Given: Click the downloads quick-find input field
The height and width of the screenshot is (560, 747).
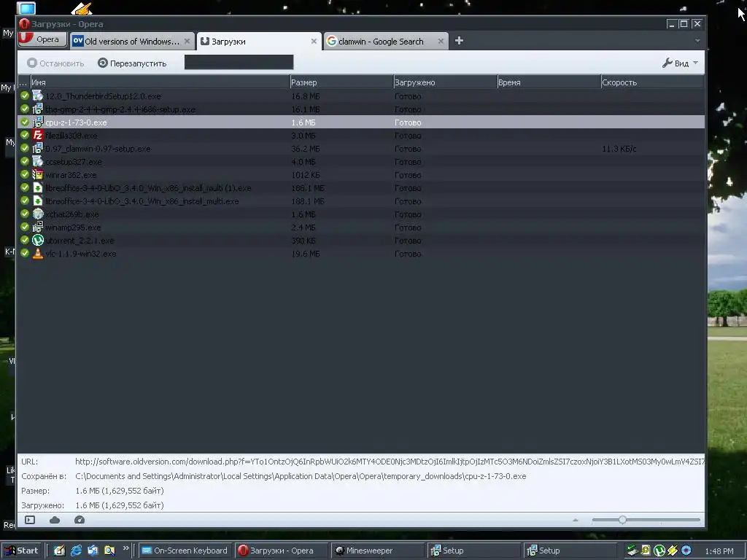Looking at the screenshot, I should point(239,63).
